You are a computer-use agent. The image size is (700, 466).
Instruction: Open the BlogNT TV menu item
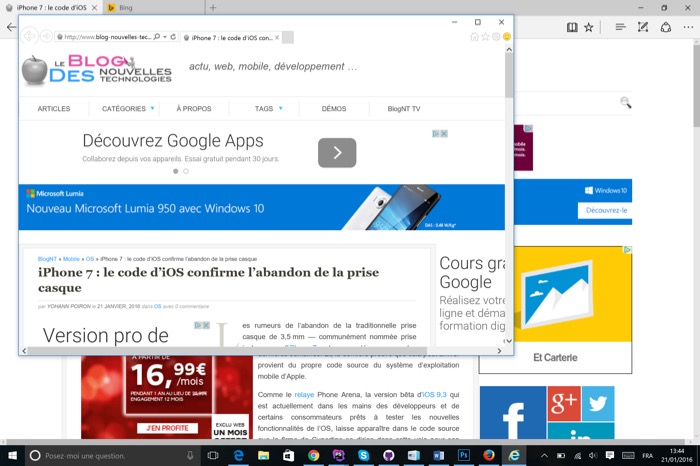coord(404,108)
